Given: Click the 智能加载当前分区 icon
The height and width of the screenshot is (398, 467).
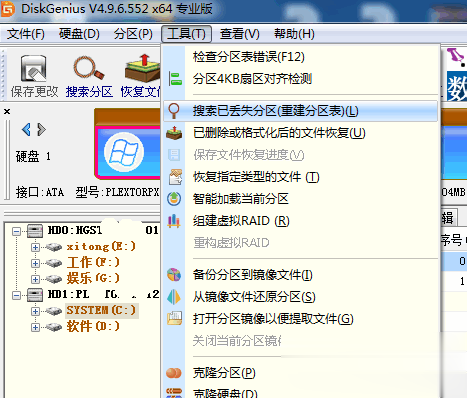Looking at the screenshot, I should pyautogui.click(x=174, y=199).
